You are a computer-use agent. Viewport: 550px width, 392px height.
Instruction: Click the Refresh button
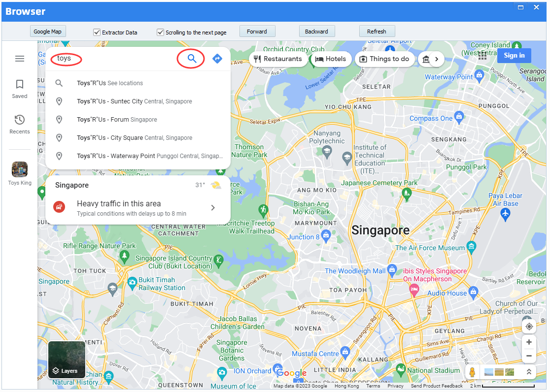(x=377, y=32)
